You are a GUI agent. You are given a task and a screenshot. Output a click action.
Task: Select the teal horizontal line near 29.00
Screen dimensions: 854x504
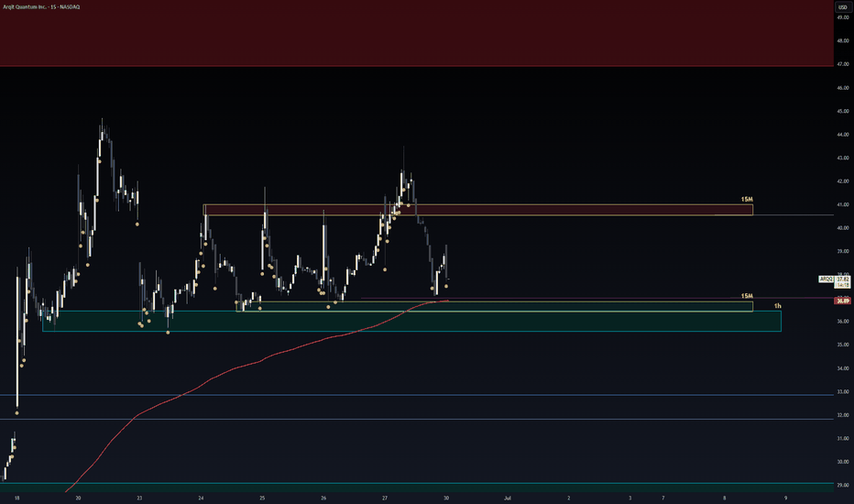click(x=417, y=483)
